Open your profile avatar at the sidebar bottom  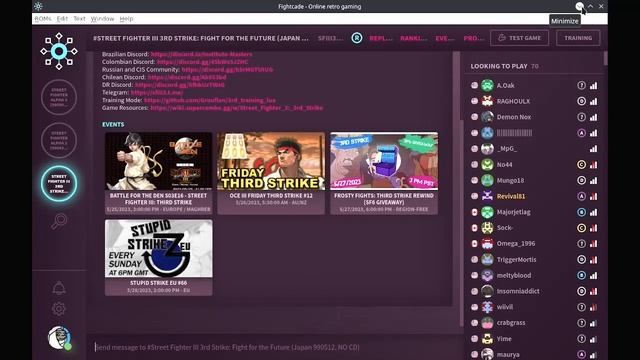[60, 338]
